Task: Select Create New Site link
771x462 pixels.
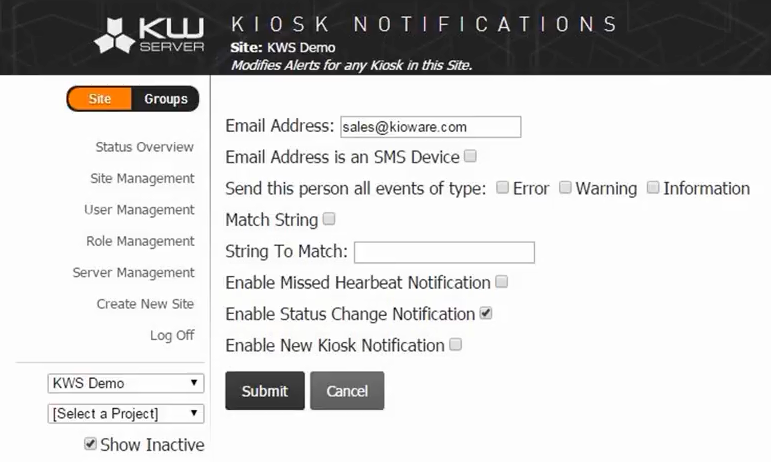Action: [x=145, y=304]
